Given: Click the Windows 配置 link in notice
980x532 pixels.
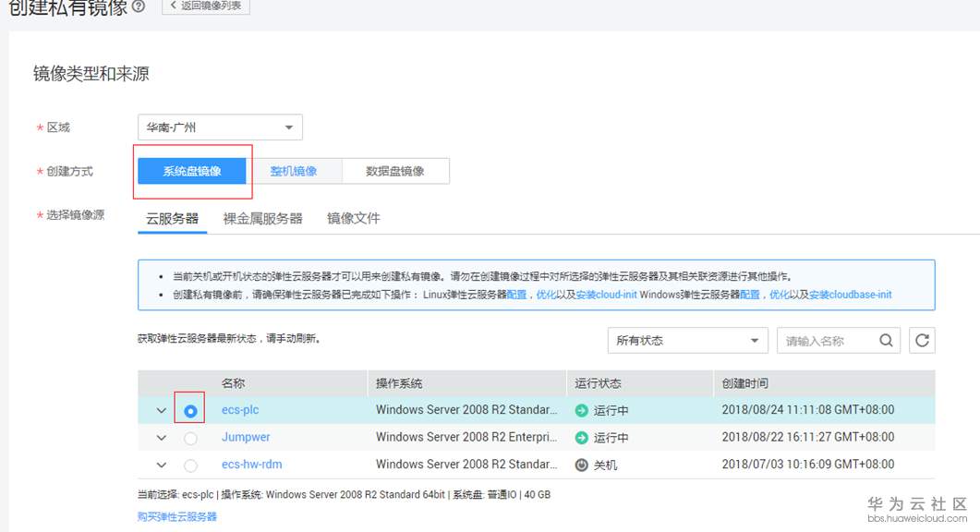Looking at the screenshot, I should pyautogui.click(x=750, y=295).
